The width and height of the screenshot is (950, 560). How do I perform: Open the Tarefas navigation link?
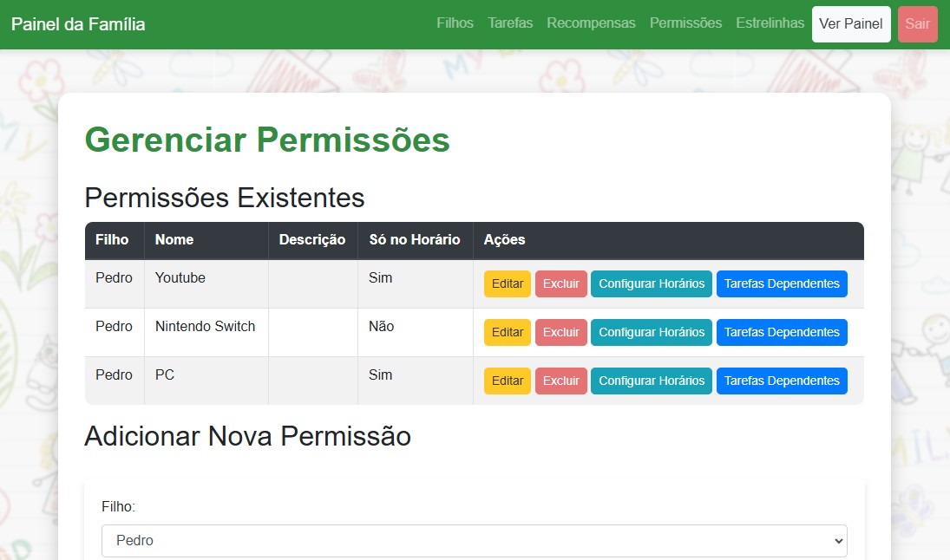point(510,23)
